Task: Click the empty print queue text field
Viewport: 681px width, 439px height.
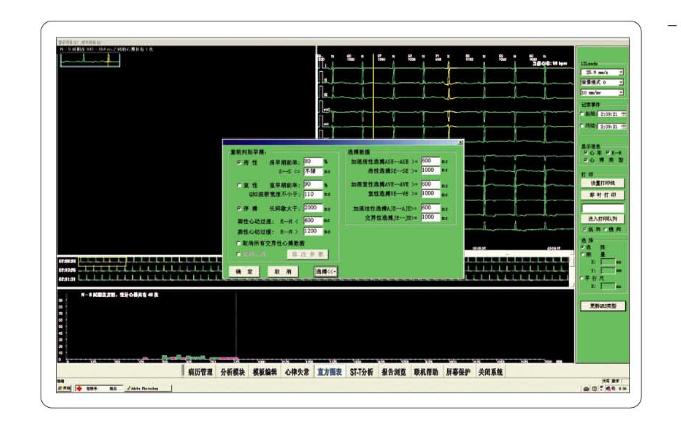Action: (602, 208)
